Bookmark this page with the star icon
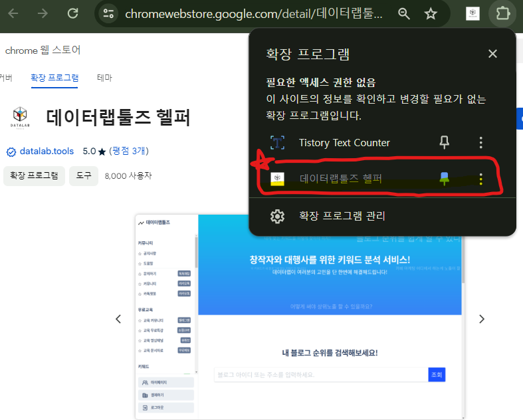 point(431,14)
